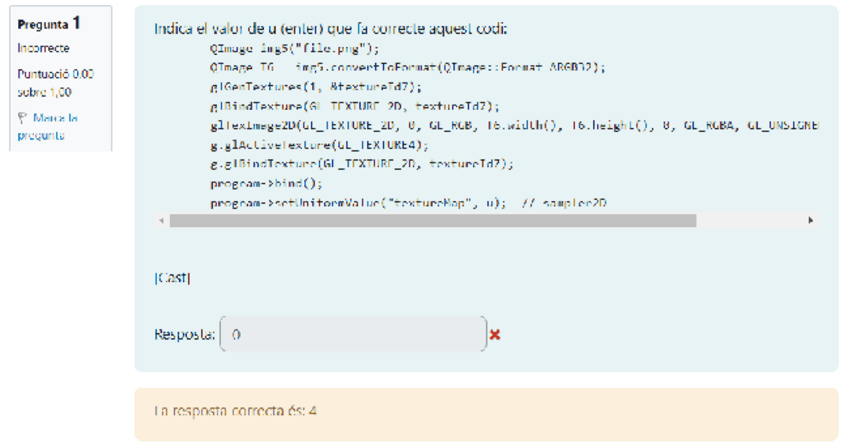Click the [Cast] label below the code
The image size is (848, 448).
click(x=172, y=278)
